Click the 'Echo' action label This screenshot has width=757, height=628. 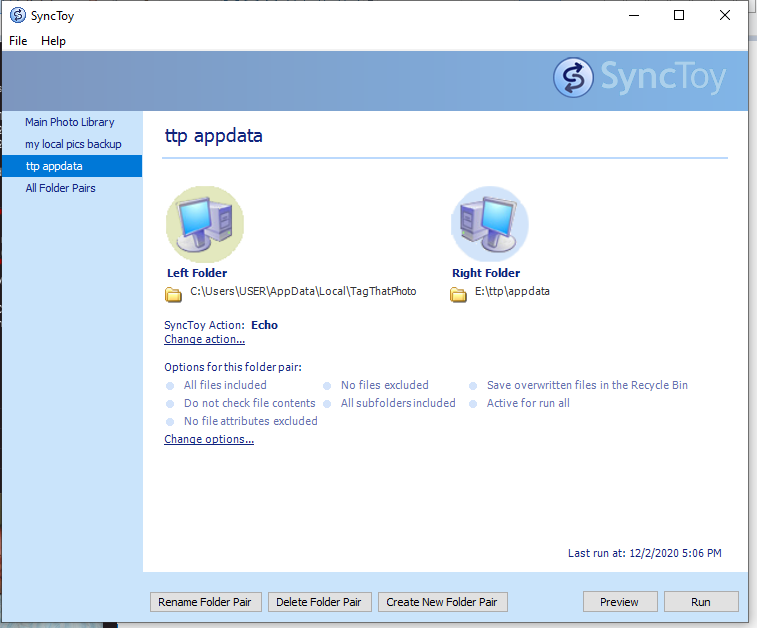265,325
